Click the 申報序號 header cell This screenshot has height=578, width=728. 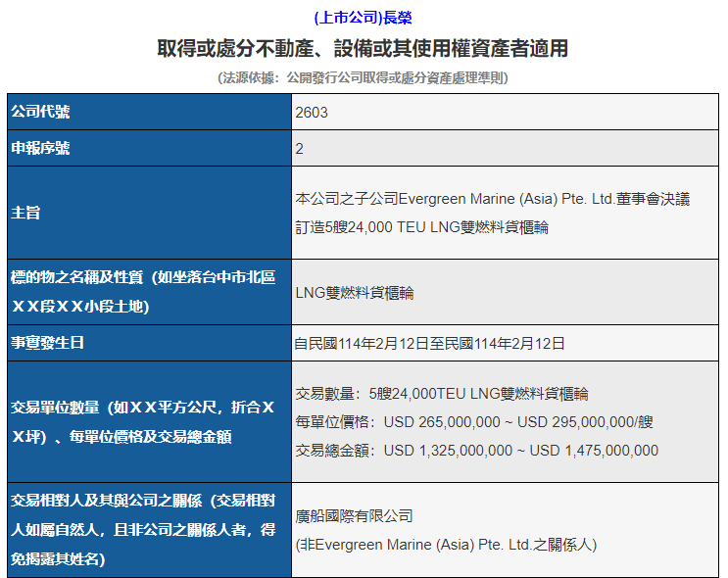150,148
